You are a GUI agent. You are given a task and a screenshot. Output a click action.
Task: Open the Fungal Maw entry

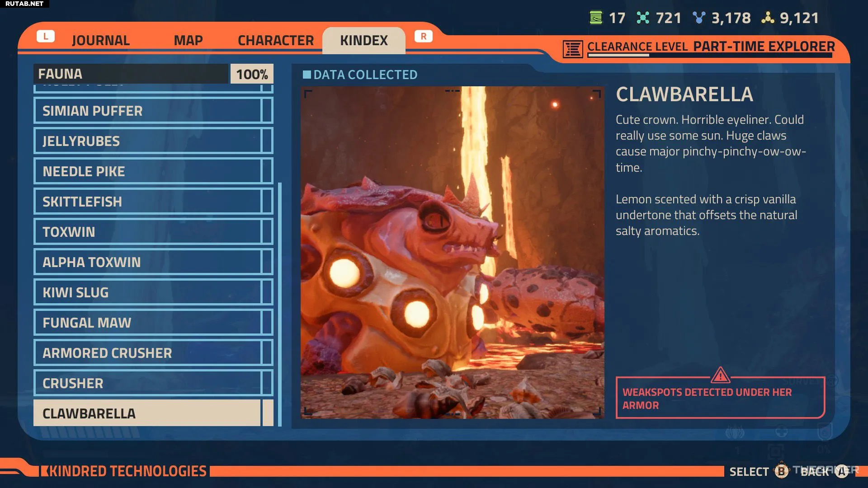(153, 323)
